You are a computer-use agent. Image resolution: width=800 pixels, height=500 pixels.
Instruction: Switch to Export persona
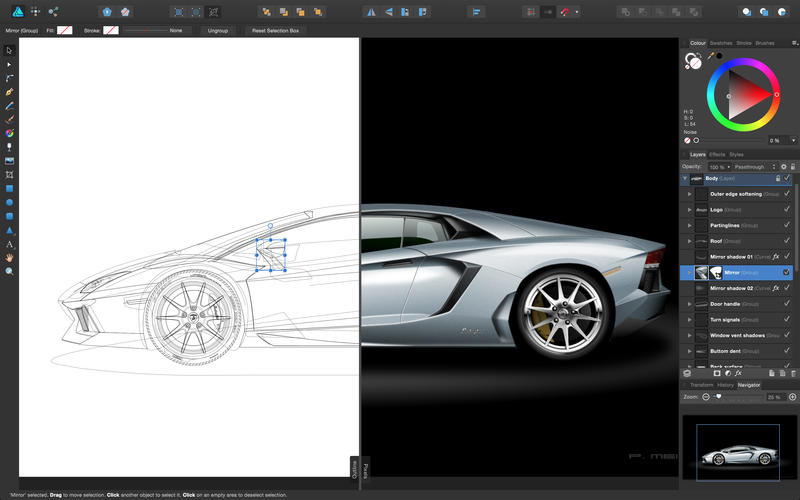point(53,11)
